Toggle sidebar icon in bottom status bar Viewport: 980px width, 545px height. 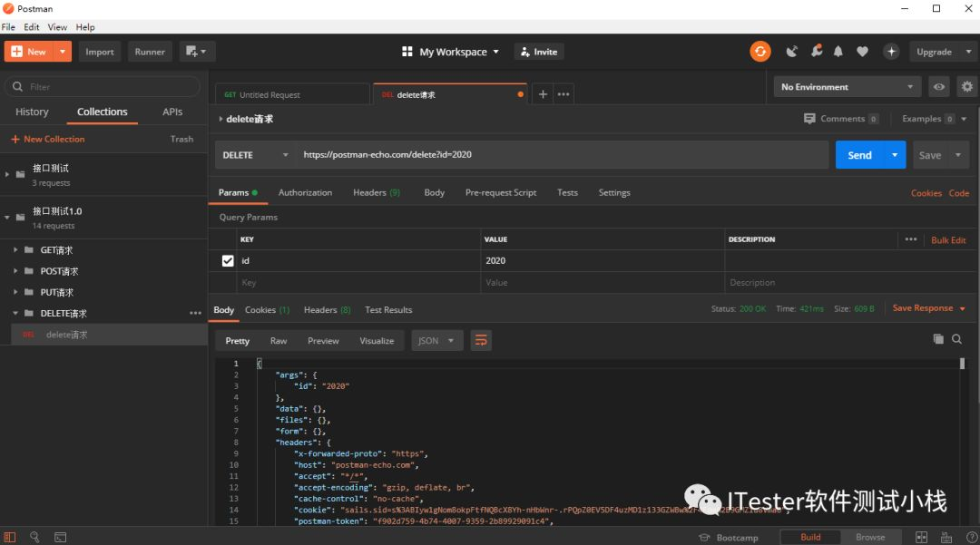[x=9, y=537]
